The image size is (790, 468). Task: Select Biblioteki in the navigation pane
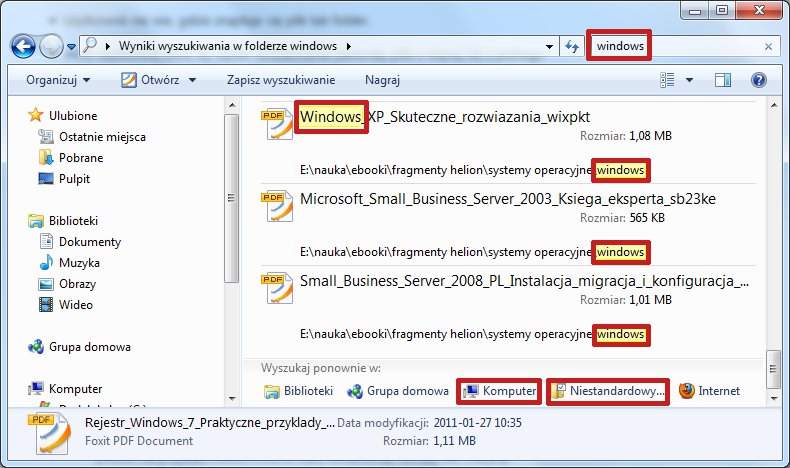[74, 221]
